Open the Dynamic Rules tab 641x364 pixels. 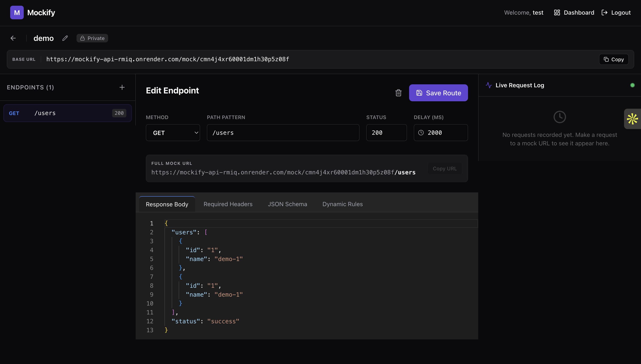pyautogui.click(x=342, y=204)
